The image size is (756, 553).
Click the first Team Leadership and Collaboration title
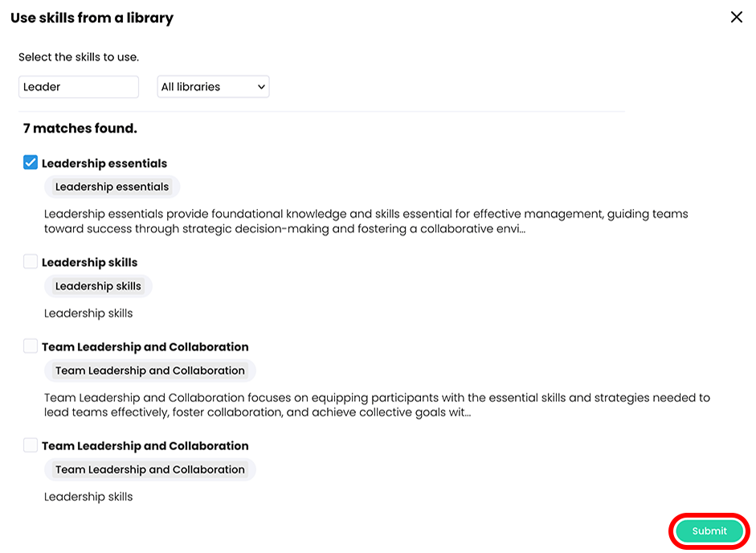(x=145, y=346)
